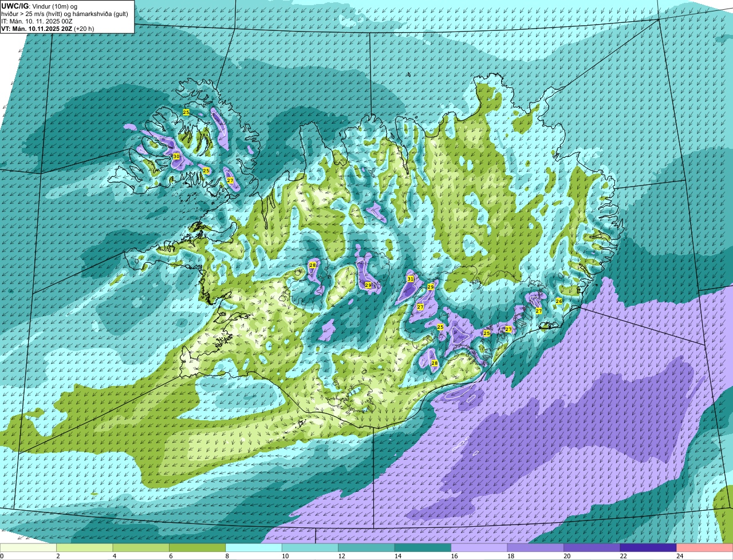This screenshot has height=560, width=733.
Task: Click the scale tick number 10
Action: point(285,556)
